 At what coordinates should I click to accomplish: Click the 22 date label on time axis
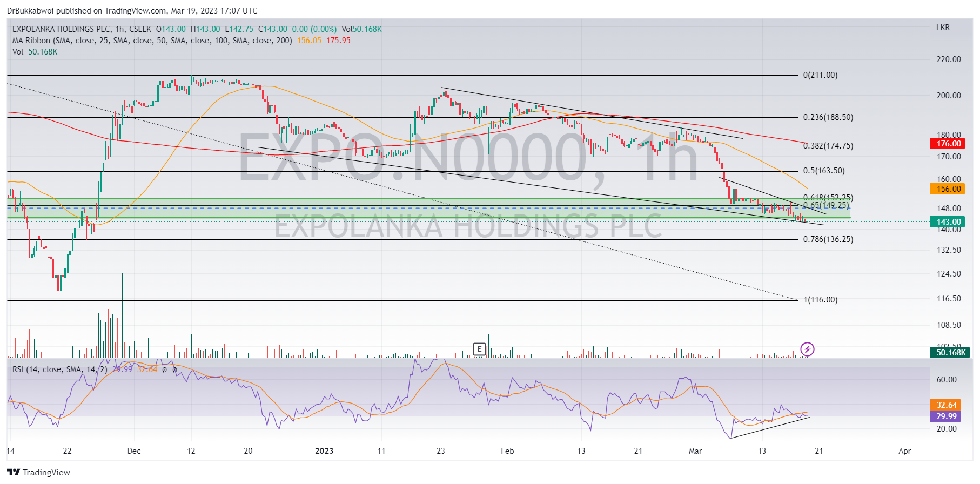click(67, 451)
